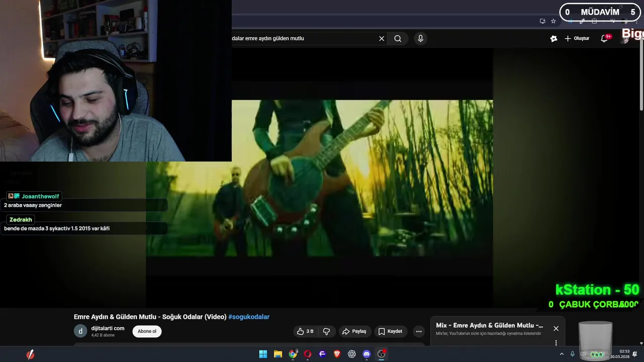Viewport: 644px width, 362px height.
Task: Click the YouTube search magnifier button
Action: [x=398, y=38]
